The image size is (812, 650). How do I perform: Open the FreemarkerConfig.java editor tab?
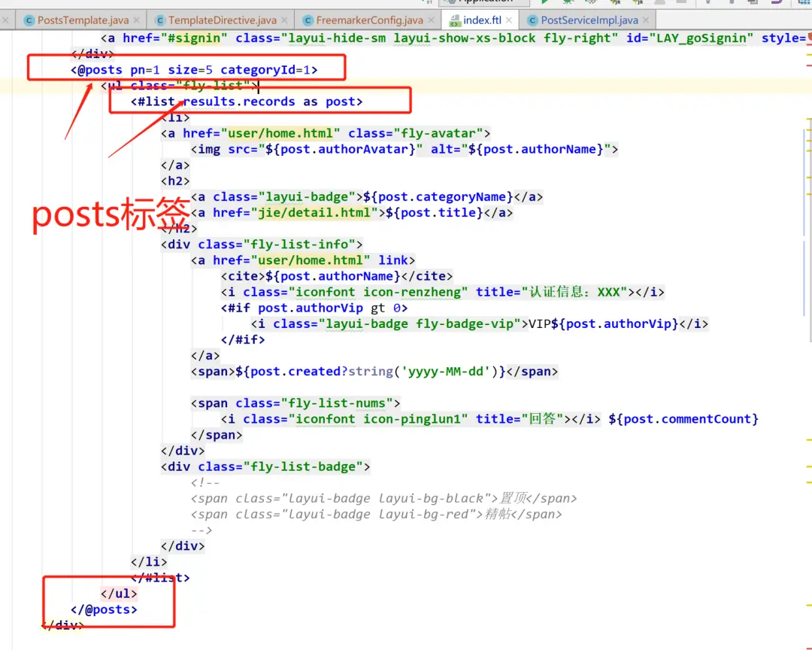tap(369, 20)
